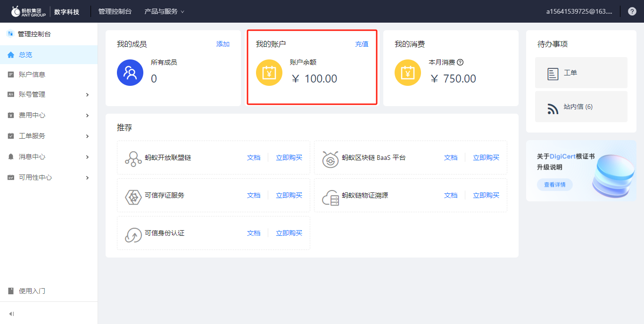Open 使用入门 in the sidebar
Image resolution: width=644 pixels, height=324 pixels.
click(49, 291)
